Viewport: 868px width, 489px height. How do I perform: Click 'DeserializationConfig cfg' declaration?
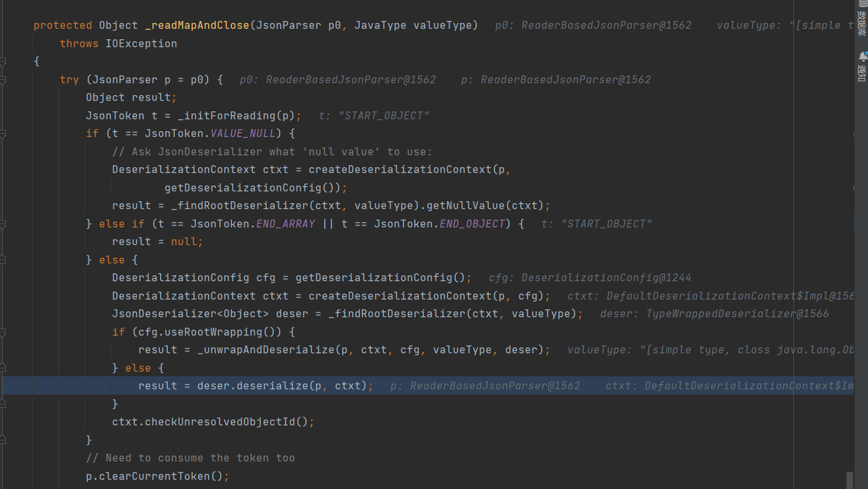[x=194, y=278]
